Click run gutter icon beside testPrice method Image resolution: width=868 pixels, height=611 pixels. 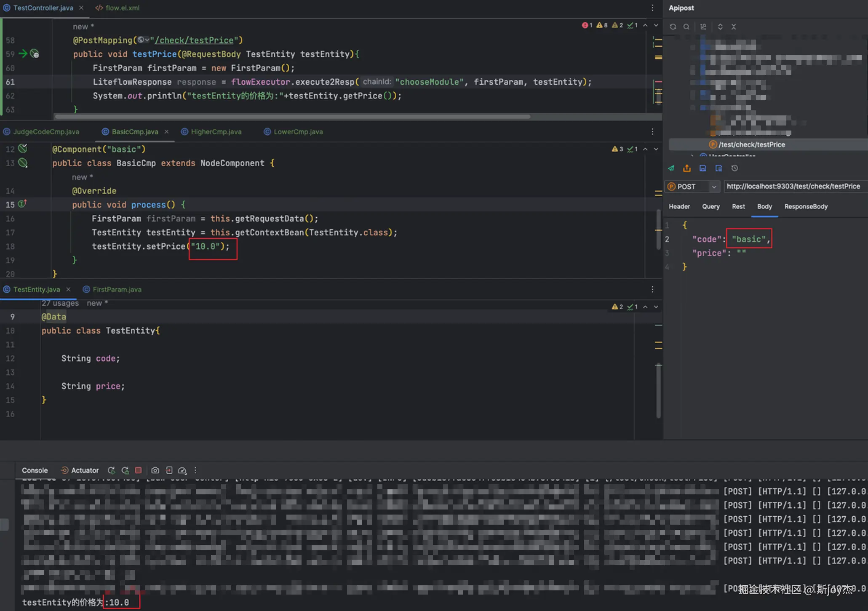point(24,54)
